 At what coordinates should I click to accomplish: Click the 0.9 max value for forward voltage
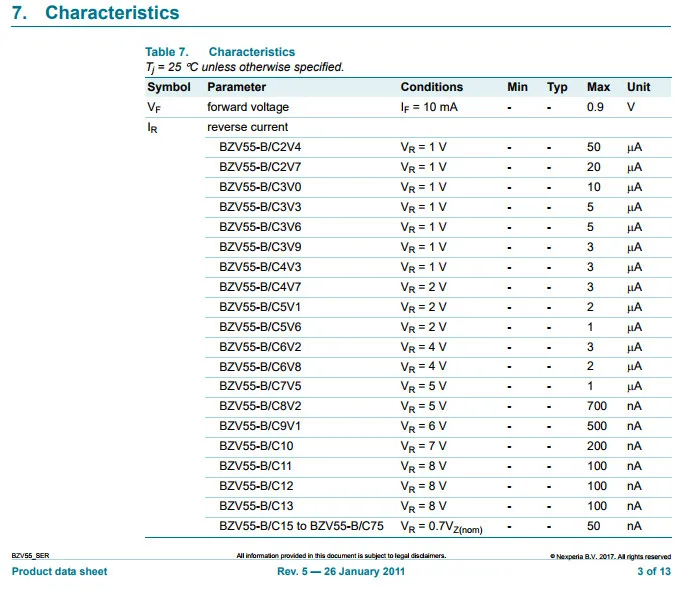[x=595, y=107]
